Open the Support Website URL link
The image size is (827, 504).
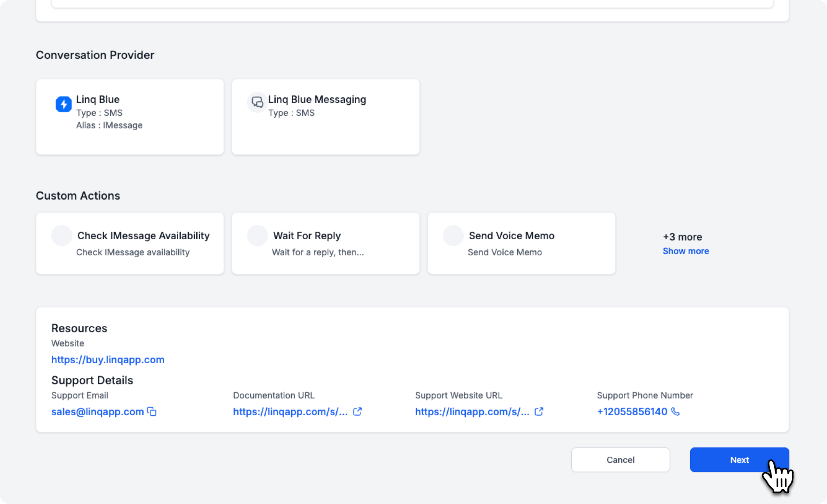pyautogui.click(x=472, y=412)
